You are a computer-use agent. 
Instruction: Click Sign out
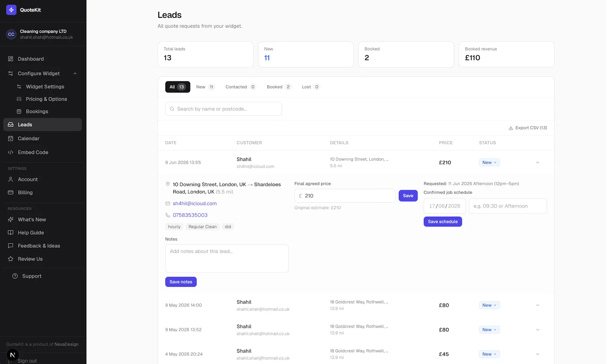(27, 361)
